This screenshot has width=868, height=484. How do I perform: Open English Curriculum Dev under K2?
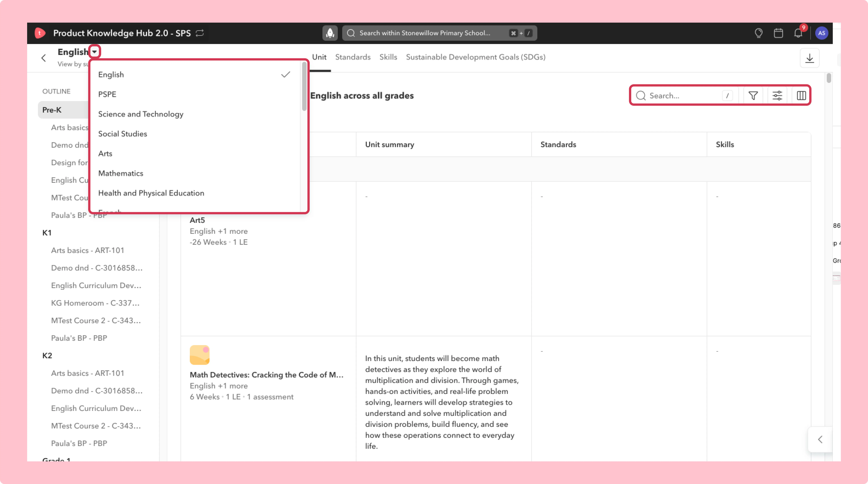pyautogui.click(x=96, y=408)
